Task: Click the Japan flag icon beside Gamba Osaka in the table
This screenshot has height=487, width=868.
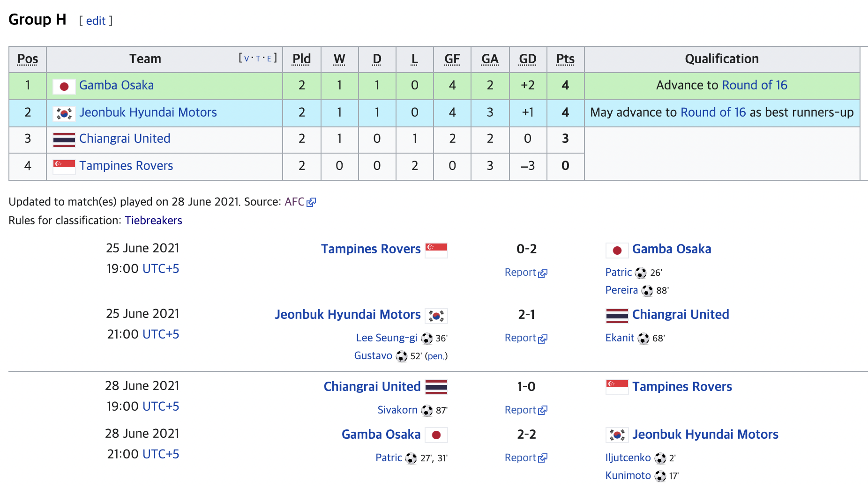Action: pyautogui.click(x=64, y=86)
